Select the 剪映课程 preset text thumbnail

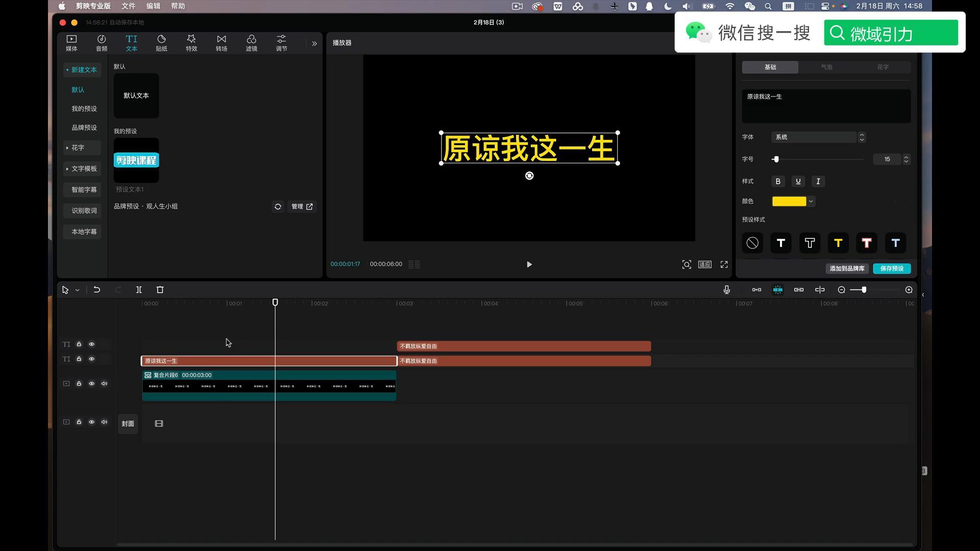pyautogui.click(x=136, y=160)
